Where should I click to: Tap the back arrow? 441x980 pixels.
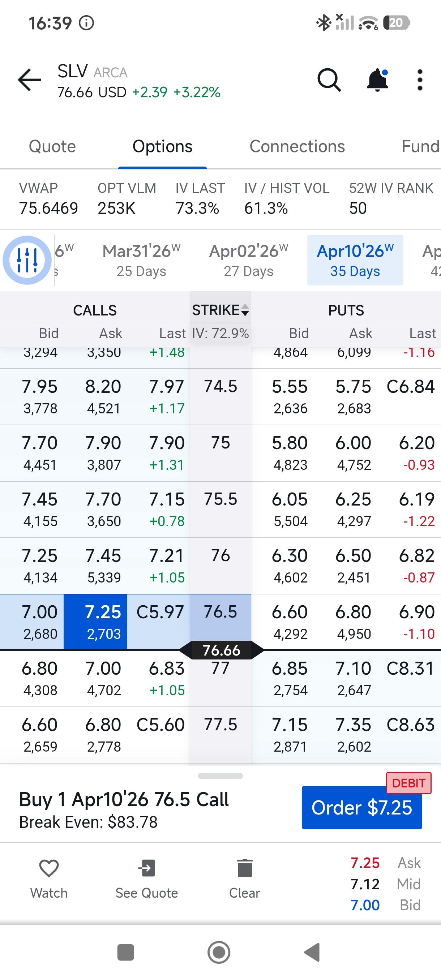click(29, 80)
